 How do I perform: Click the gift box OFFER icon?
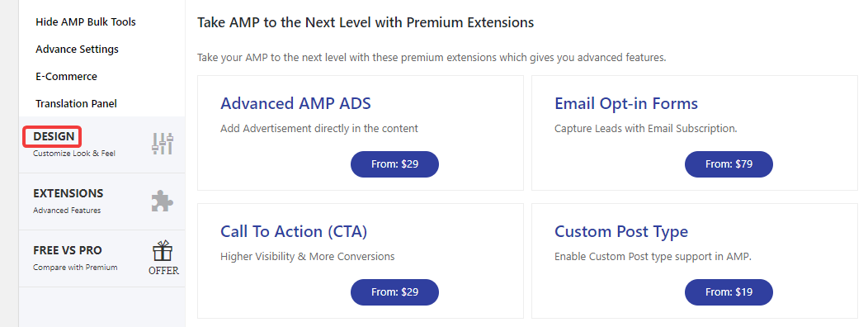pyautogui.click(x=163, y=258)
